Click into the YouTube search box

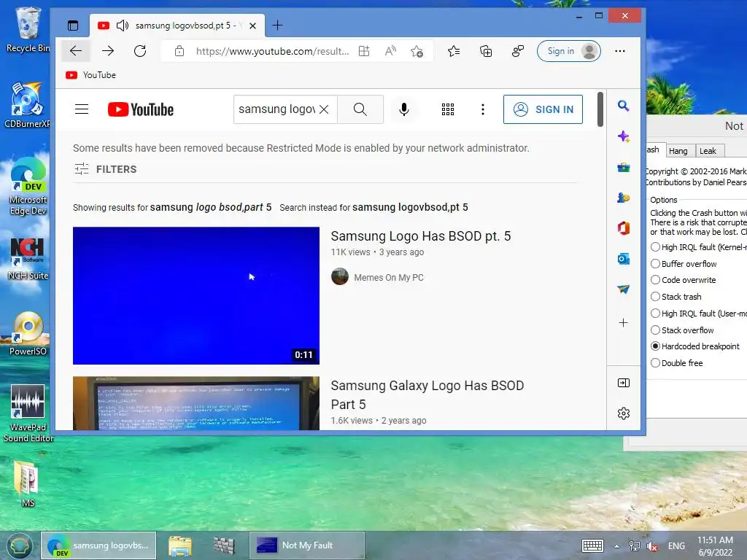(x=276, y=109)
